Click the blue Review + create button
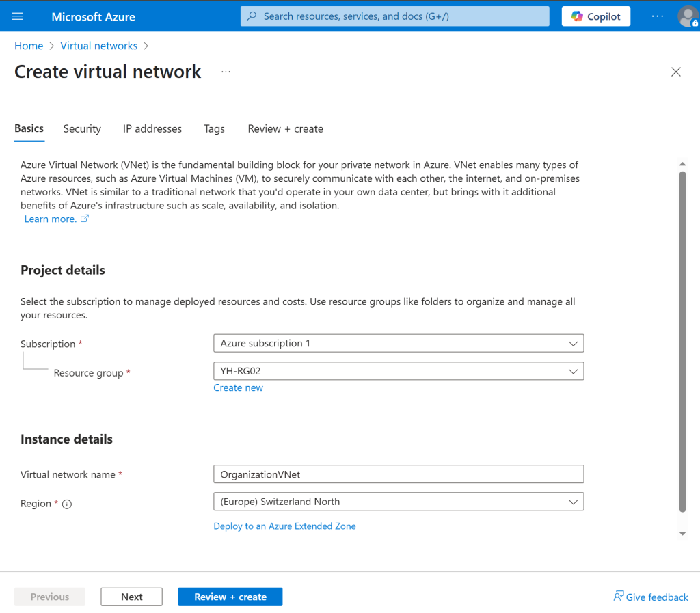Screen dimensions: 700x613 [x=230, y=597]
